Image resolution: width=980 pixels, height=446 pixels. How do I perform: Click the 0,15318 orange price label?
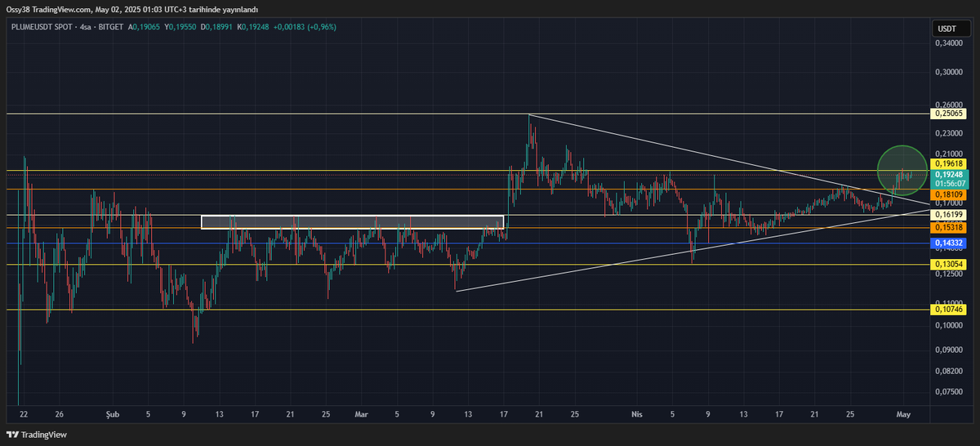[x=949, y=228]
